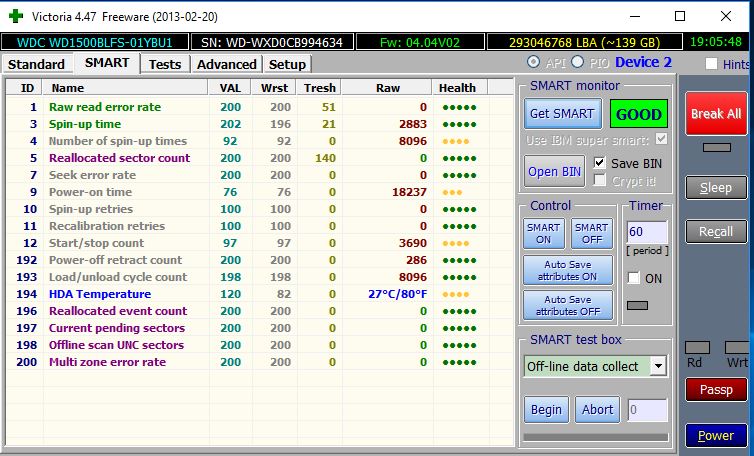
Task: Toggle the Save BIN checkbox
Action: point(600,162)
